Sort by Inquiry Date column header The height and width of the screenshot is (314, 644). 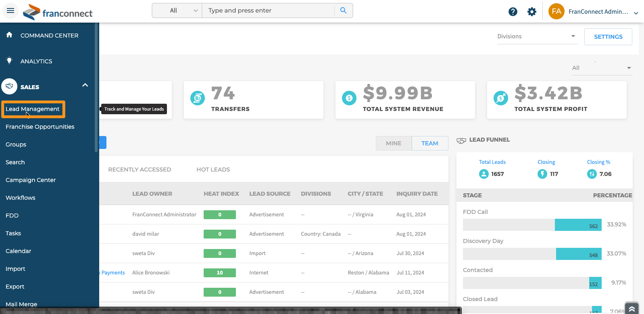pyautogui.click(x=417, y=194)
